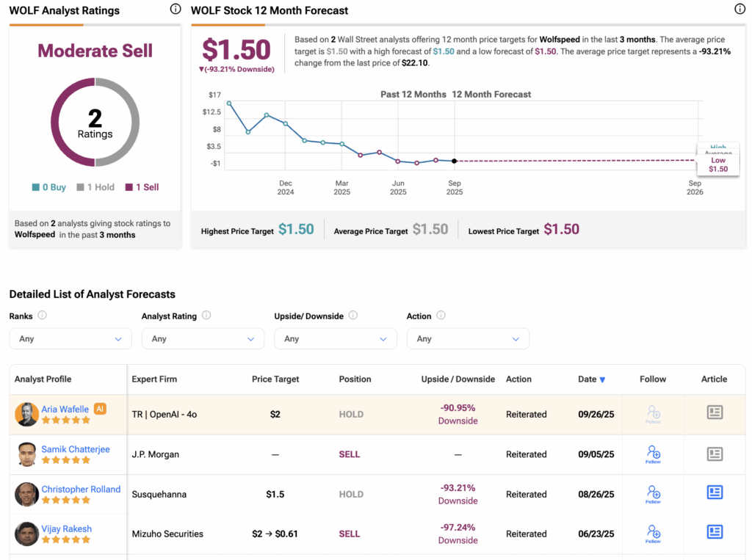Viewport: 752px width, 560px height.
Task: Open Vijay Rakesh's article icon
Action: tap(715, 532)
